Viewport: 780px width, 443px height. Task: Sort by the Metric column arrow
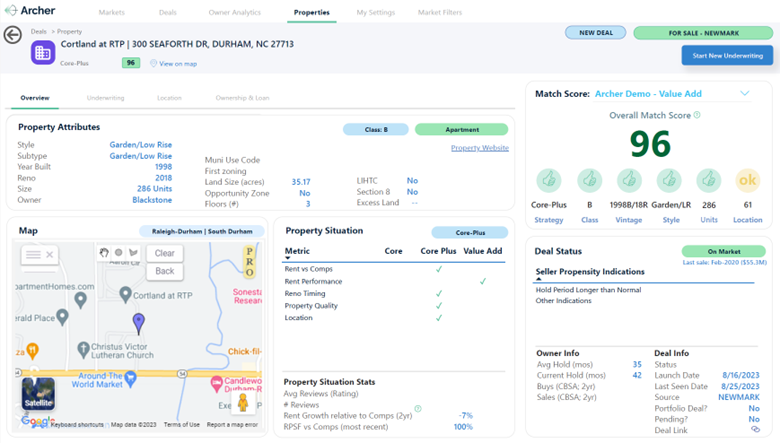(288, 258)
